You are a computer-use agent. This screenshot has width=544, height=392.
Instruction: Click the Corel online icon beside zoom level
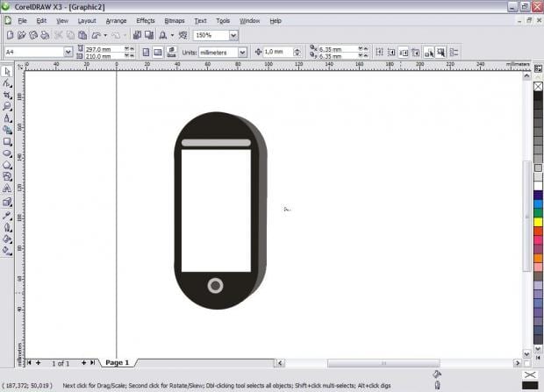pos(183,35)
